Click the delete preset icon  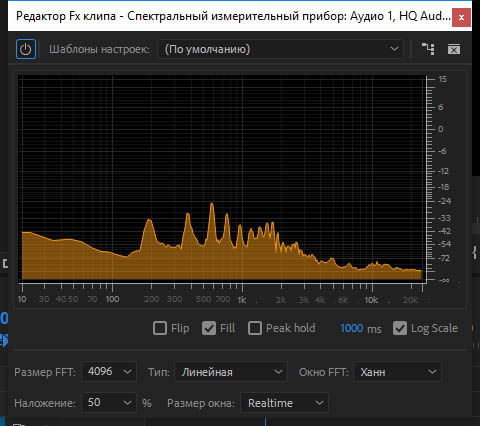[x=454, y=50]
